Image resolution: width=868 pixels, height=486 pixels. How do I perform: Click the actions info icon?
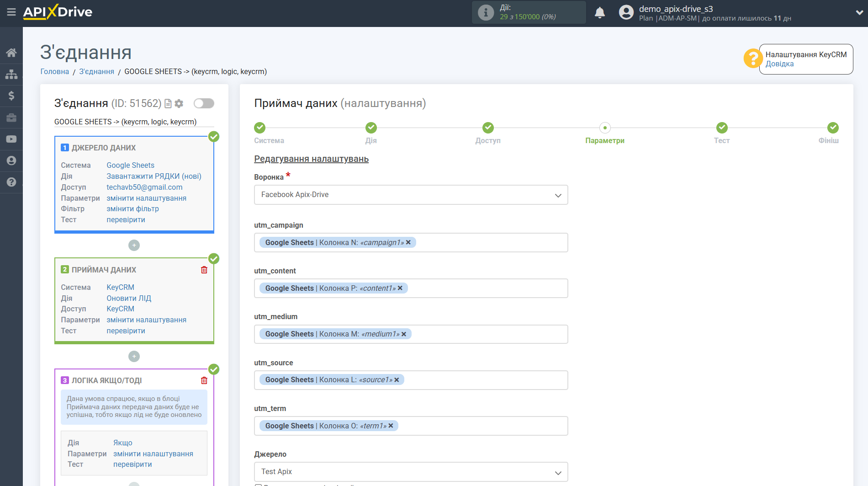click(486, 12)
